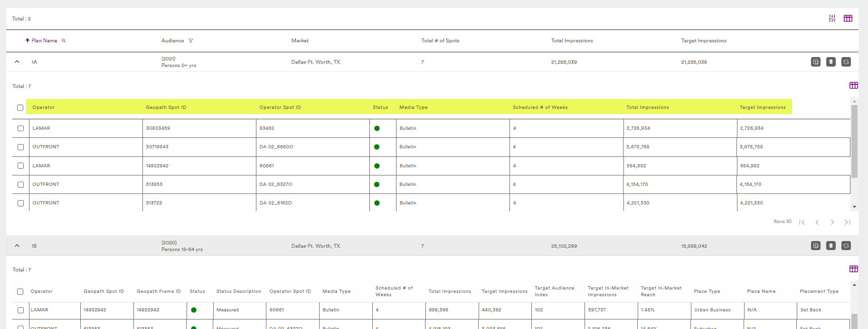Collapse plan 1B details
The width and height of the screenshot is (868, 329).
pyautogui.click(x=17, y=246)
